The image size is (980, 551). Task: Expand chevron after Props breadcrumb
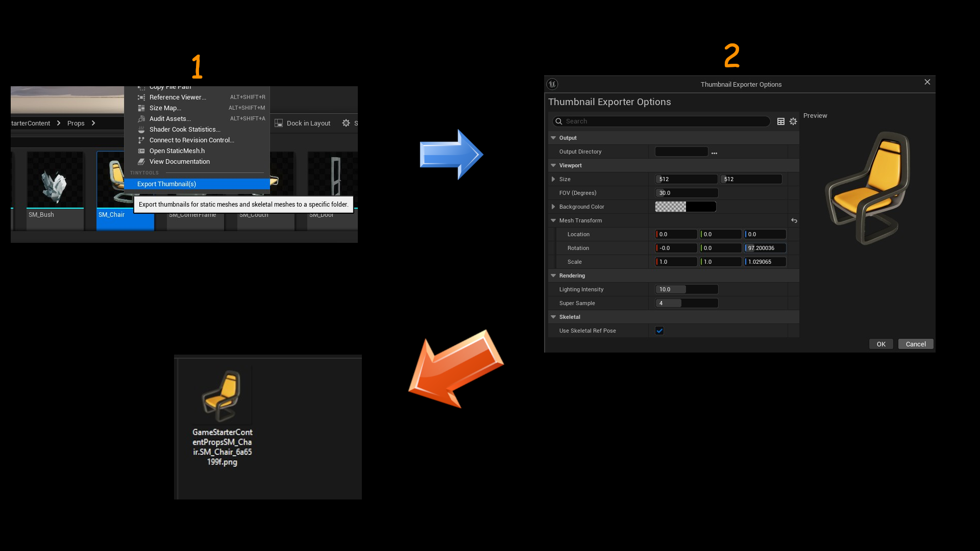[93, 123]
